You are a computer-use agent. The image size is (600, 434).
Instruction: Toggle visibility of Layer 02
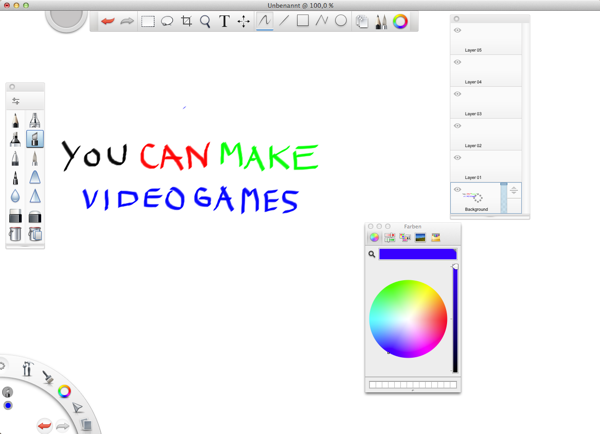457,126
